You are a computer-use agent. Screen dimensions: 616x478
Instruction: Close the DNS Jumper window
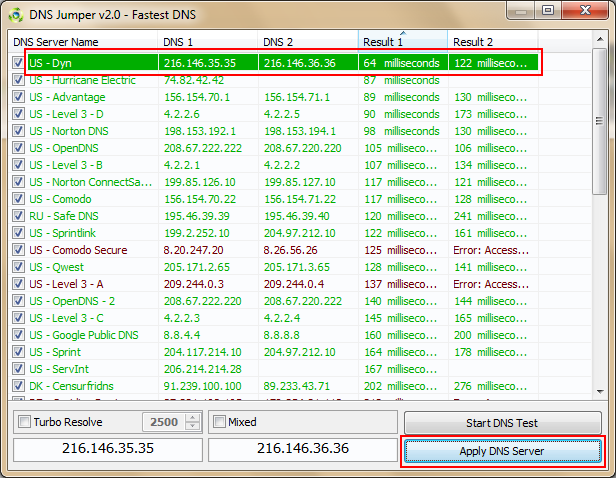coord(585,10)
